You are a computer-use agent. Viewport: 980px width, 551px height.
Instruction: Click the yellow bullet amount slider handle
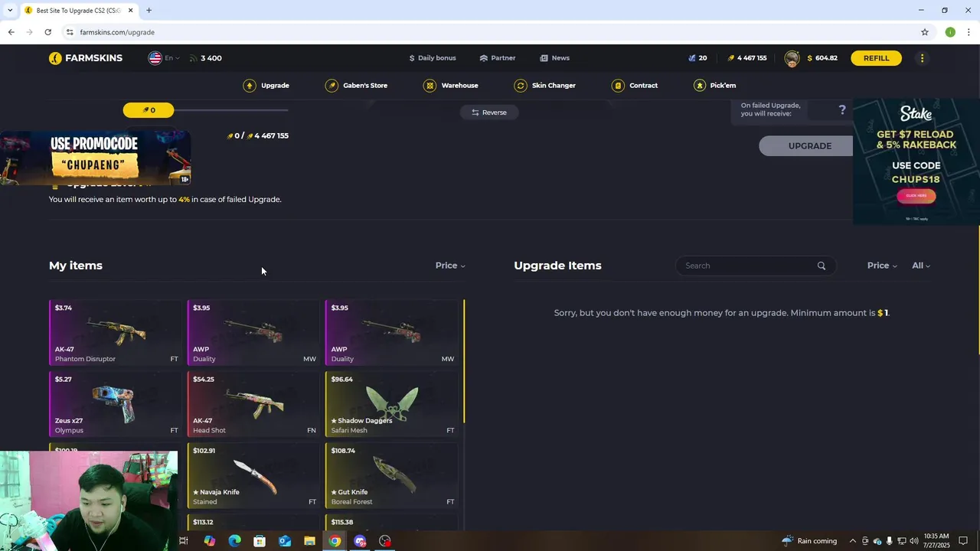click(149, 110)
